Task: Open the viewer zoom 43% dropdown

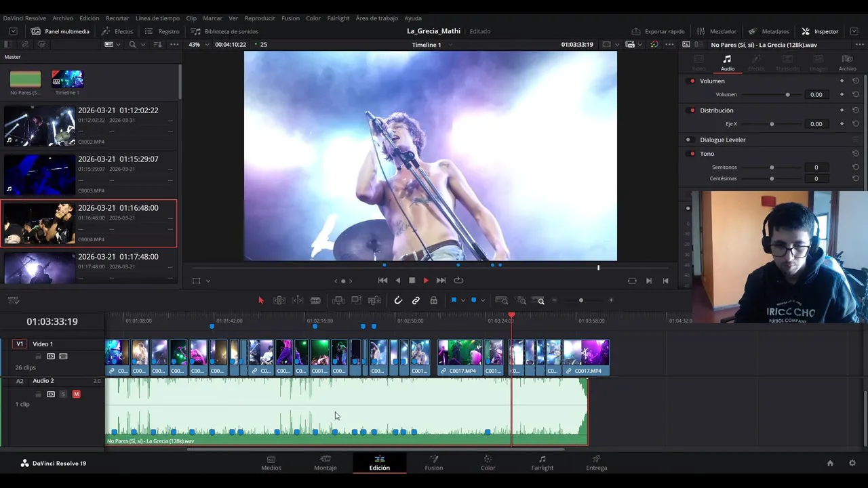Action: coord(198,45)
